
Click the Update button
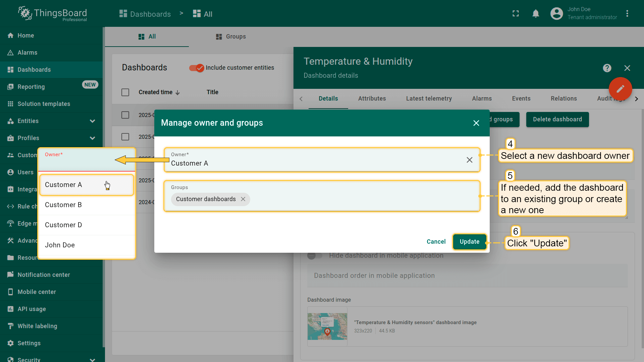(469, 242)
